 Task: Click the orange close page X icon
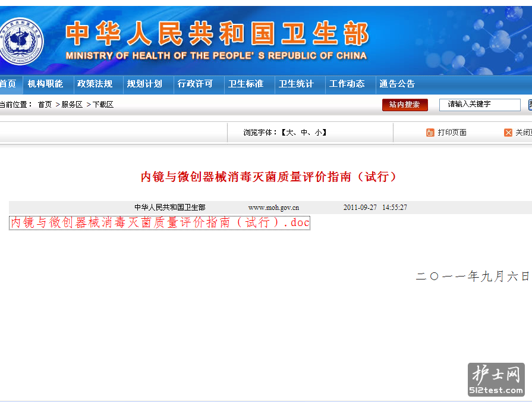(508, 133)
